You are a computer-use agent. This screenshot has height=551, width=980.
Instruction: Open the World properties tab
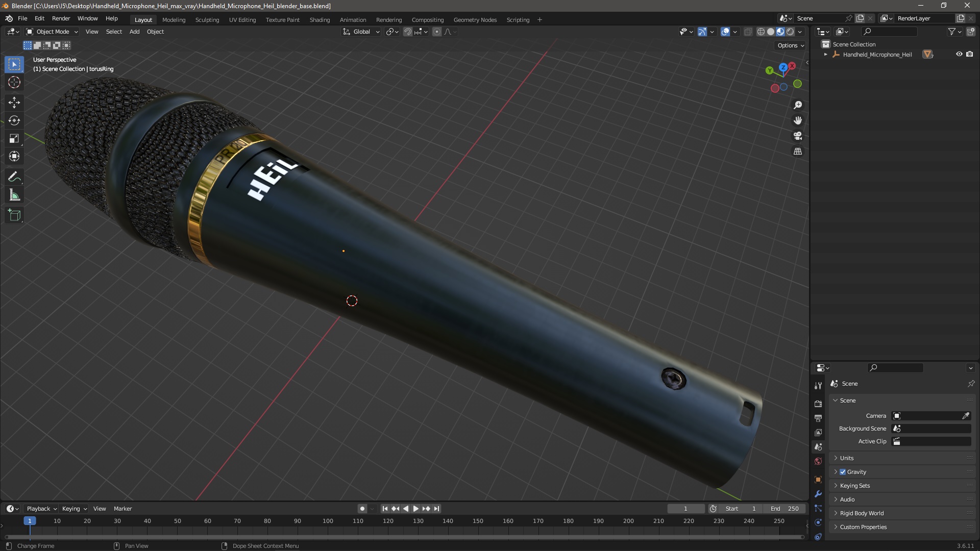tap(818, 461)
